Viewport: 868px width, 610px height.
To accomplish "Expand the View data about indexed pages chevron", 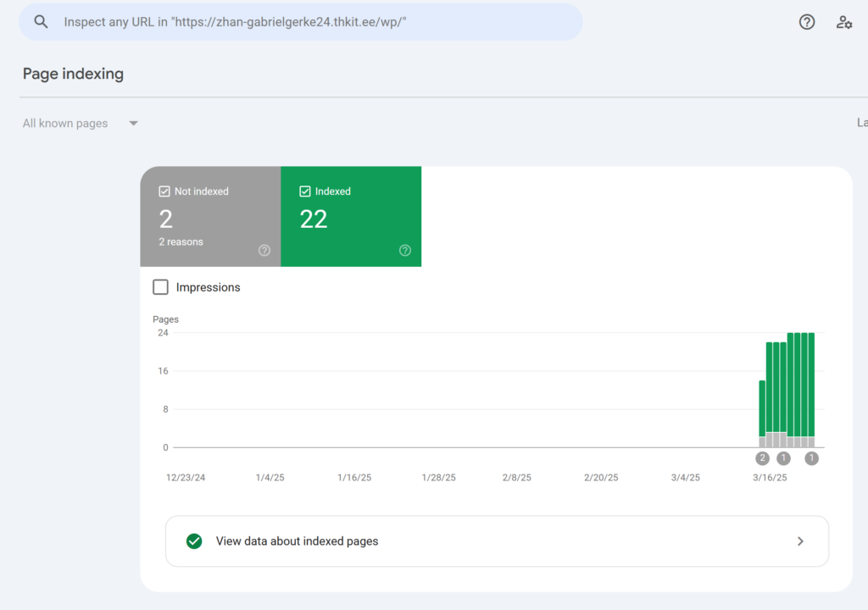I will 800,541.
